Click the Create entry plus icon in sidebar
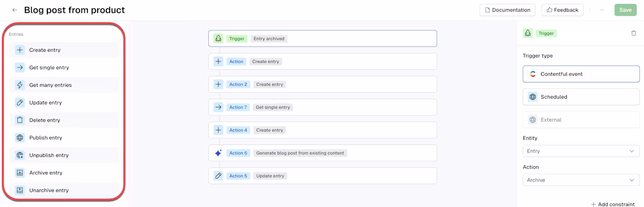 click(x=20, y=50)
